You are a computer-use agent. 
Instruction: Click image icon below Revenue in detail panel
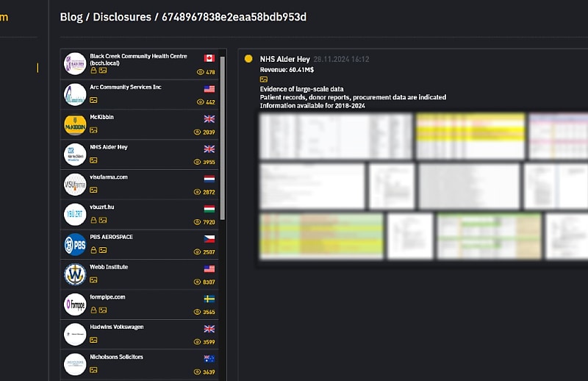click(264, 79)
